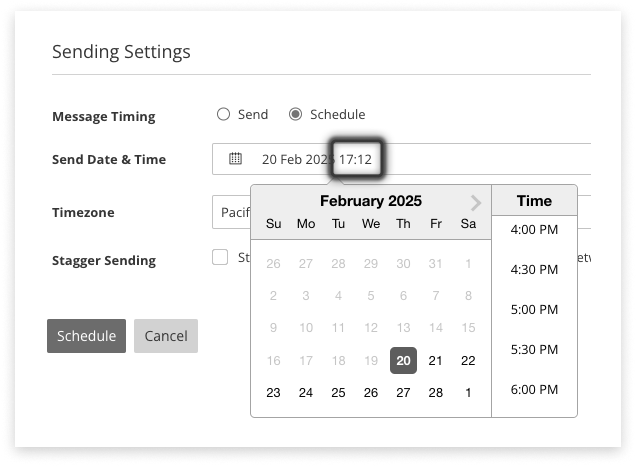Pick February 28 in the date picker
This screenshot has width=636, height=466.
click(x=435, y=393)
